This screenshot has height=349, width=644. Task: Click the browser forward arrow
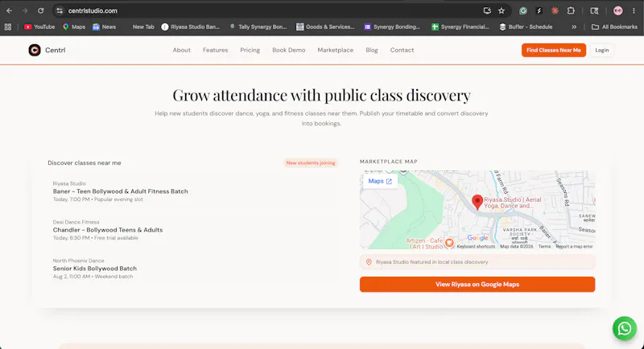pyautogui.click(x=25, y=10)
